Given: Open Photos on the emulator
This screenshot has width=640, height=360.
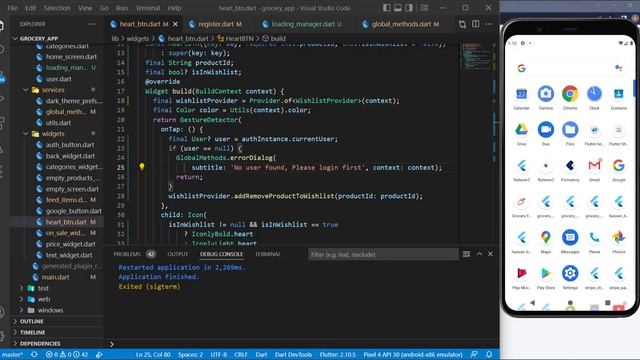Looking at the screenshot, I should [618, 237].
